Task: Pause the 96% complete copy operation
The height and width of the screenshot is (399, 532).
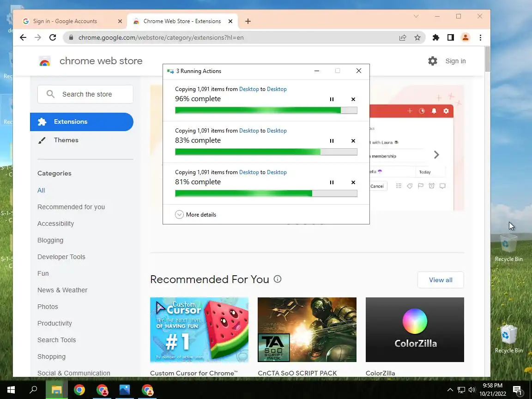Action: [x=332, y=99]
